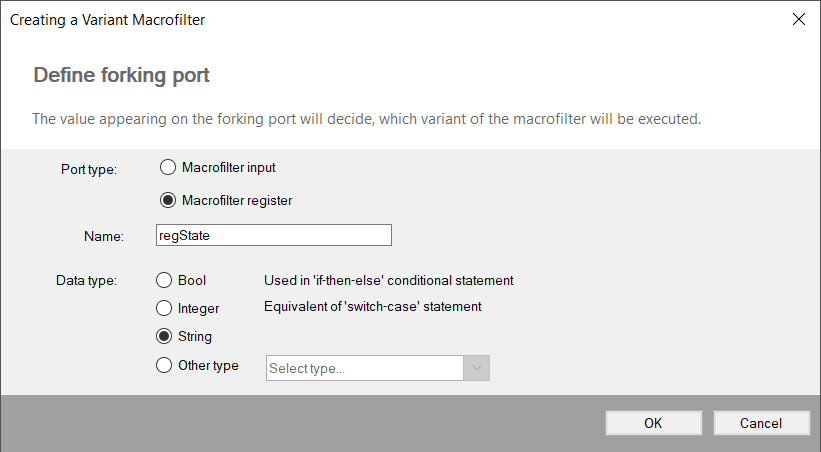Click the Data type label
The image size is (821, 452).
(87, 281)
